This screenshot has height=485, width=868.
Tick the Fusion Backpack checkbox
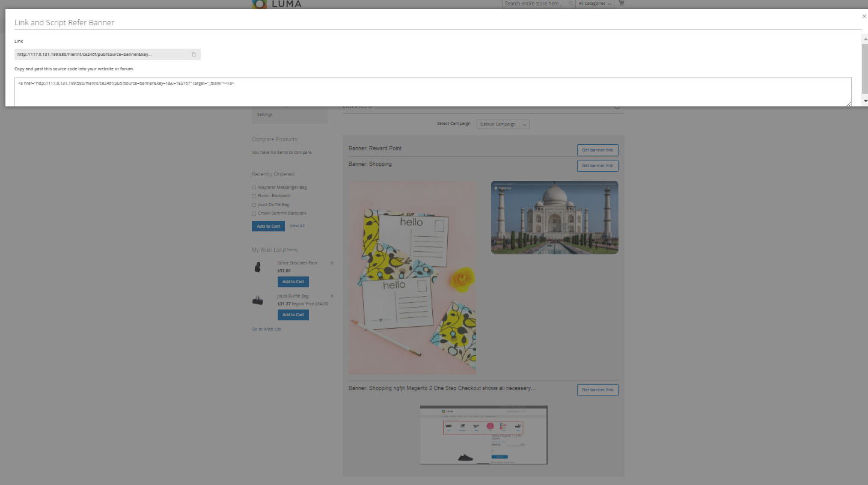[254, 196]
